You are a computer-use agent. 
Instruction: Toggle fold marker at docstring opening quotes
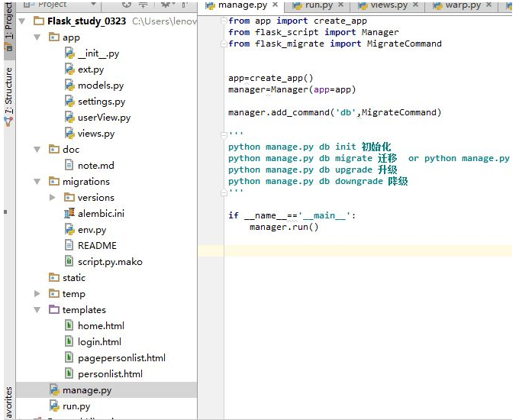coord(224,135)
